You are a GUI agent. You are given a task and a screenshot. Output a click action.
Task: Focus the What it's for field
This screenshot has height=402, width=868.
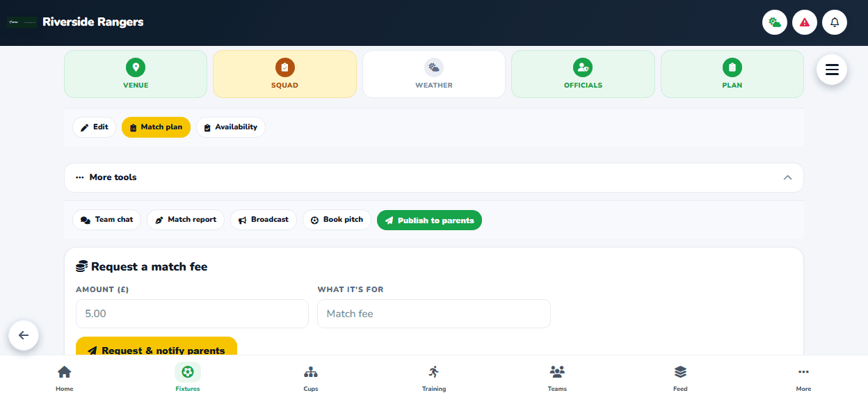tap(434, 314)
